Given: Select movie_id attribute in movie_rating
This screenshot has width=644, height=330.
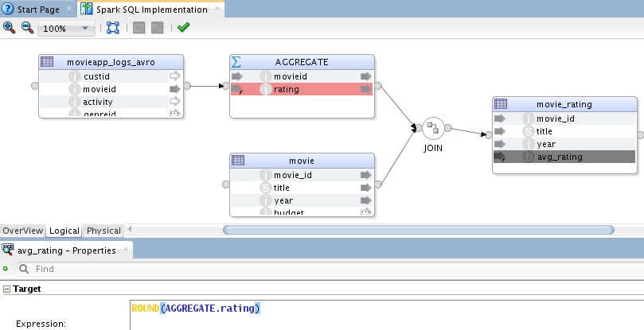Looking at the screenshot, I should [564, 118].
